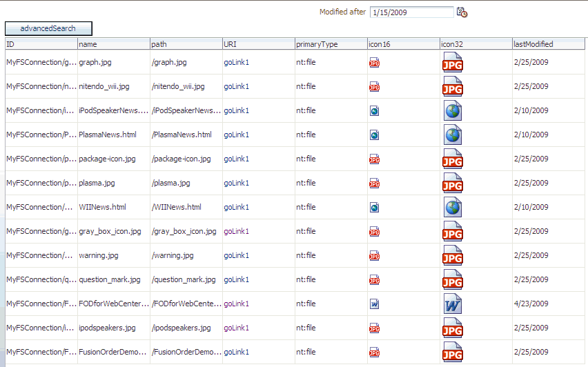Click the large JPG icon for warning.jpg
The width and height of the screenshot is (588, 367).
[453, 255]
